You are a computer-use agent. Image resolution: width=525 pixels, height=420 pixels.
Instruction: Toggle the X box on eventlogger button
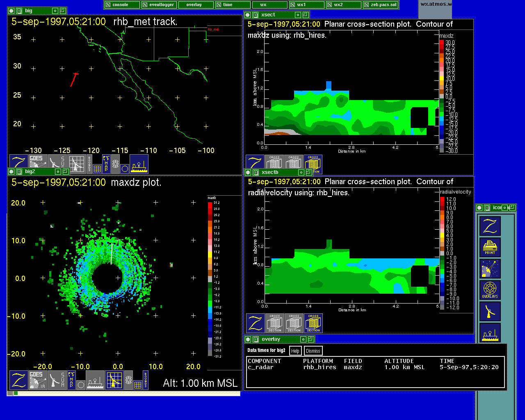[x=145, y=5]
